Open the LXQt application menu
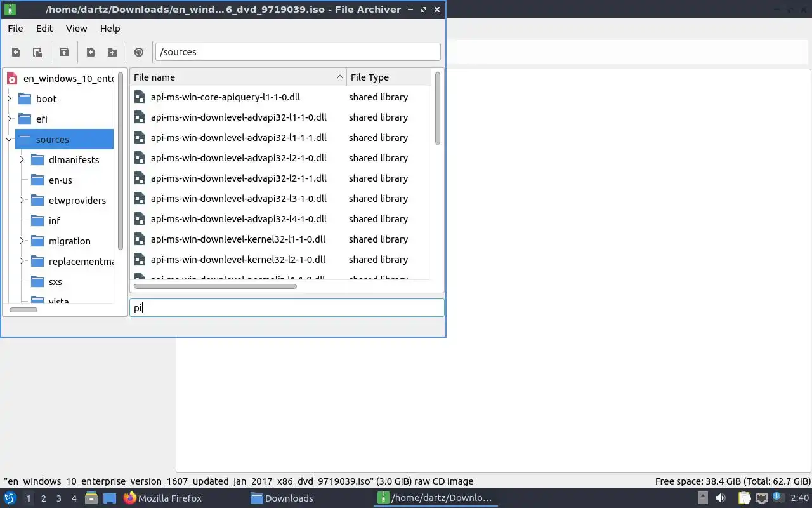812x508 pixels. pyautogui.click(x=10, y=498)
